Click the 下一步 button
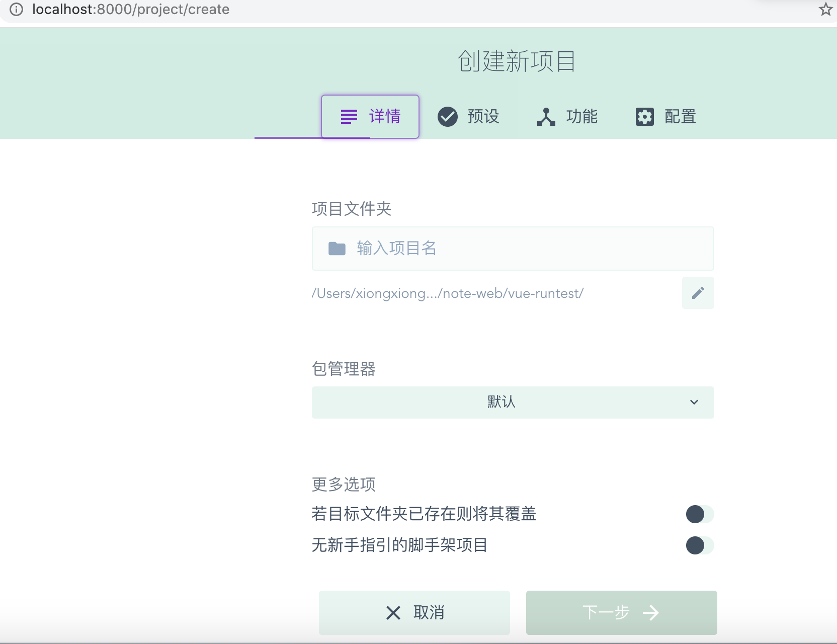 (622, 613)
